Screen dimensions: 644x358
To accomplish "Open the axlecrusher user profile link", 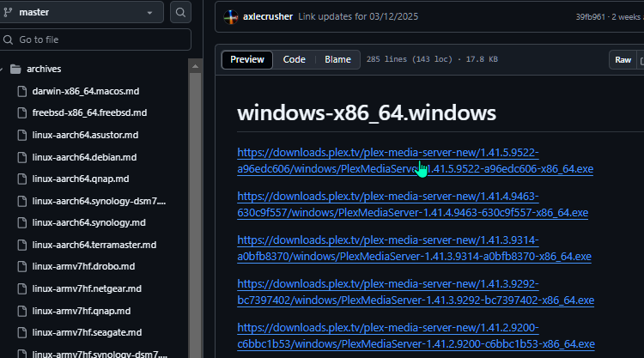I will pyautogui.click(x=267, y=16).
